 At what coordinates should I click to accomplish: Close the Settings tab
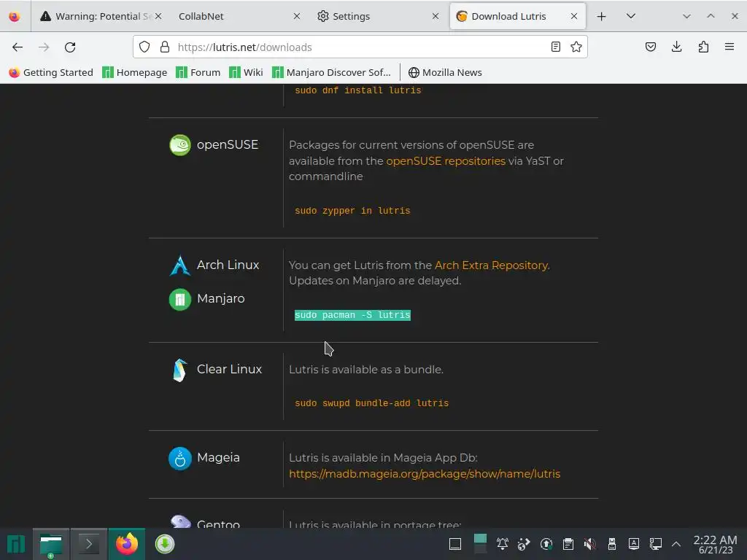point(436,16)
